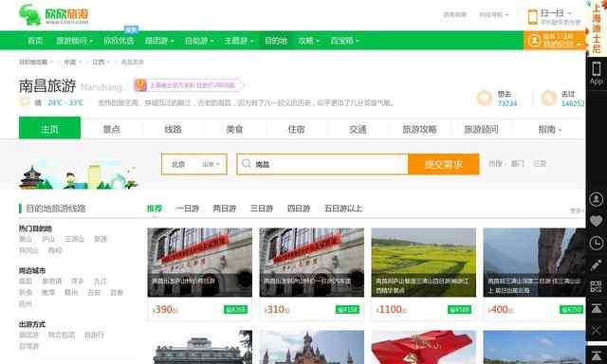Viewport: 607px width, 364px height.
Task: Open 欣欣优选 in green navbar
Action: point(119,41)
